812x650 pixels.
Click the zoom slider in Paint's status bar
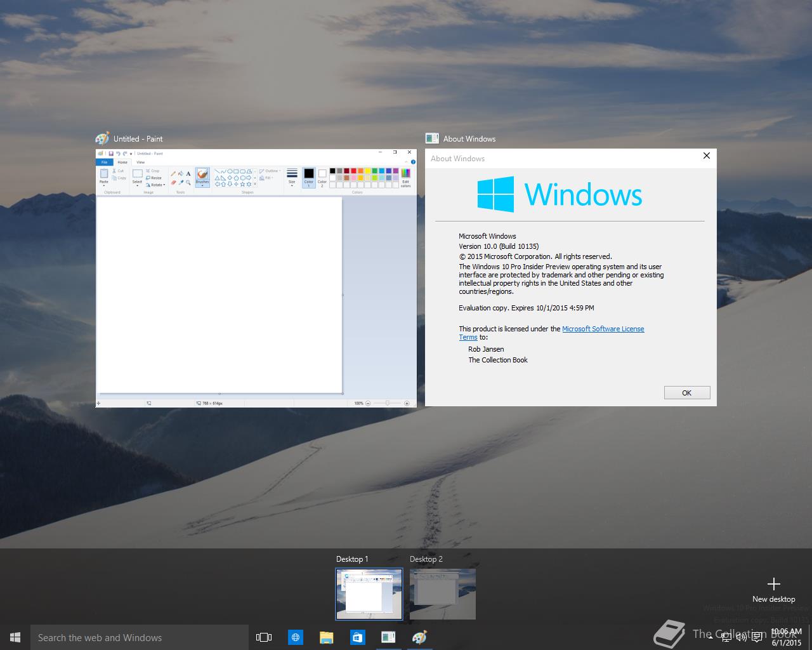(x=388, y=403)
